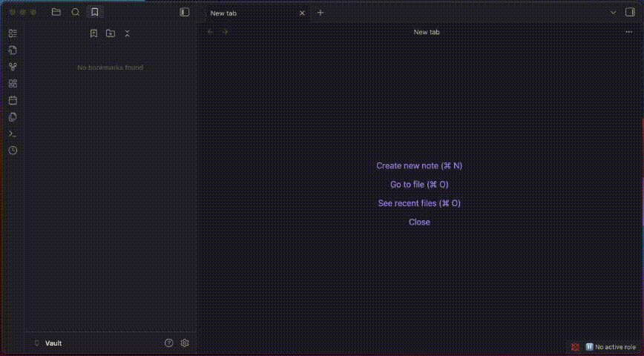Create new bookmark group folder icon
This screenshot has width=644, height=356.
(x=111, y=33)
